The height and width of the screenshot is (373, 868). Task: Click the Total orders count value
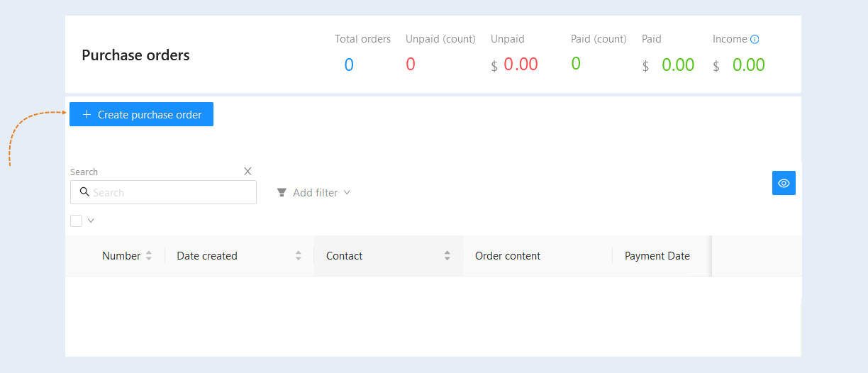pos(349,65)
